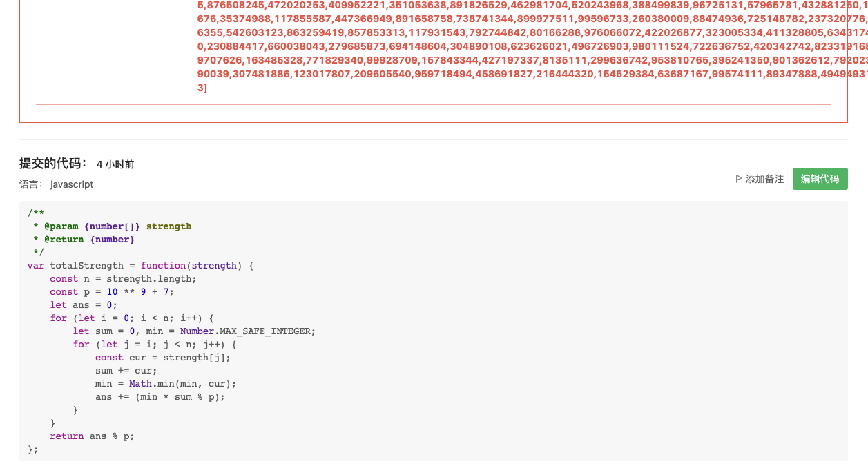
Task: Click the const p = 10 ** 9 + 7 line
Action: pos(112,291)
